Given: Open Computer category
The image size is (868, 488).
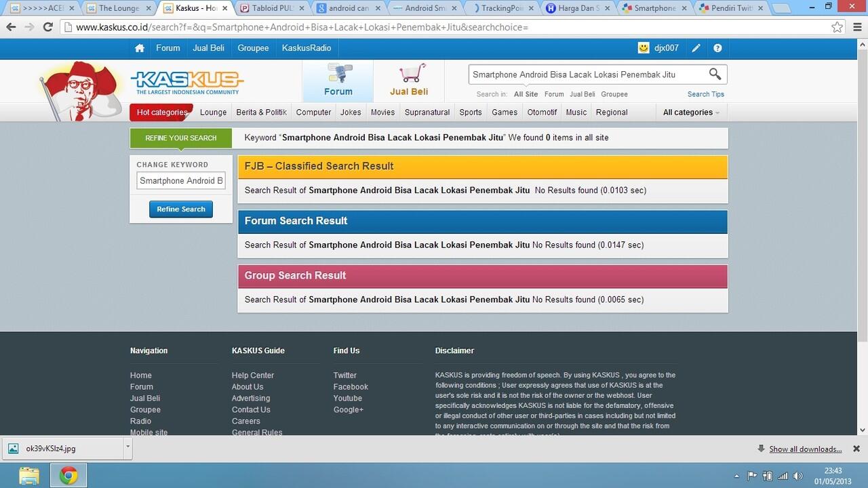Looking at the screenshot, I should pyautogui.click(x=313, y=113).
